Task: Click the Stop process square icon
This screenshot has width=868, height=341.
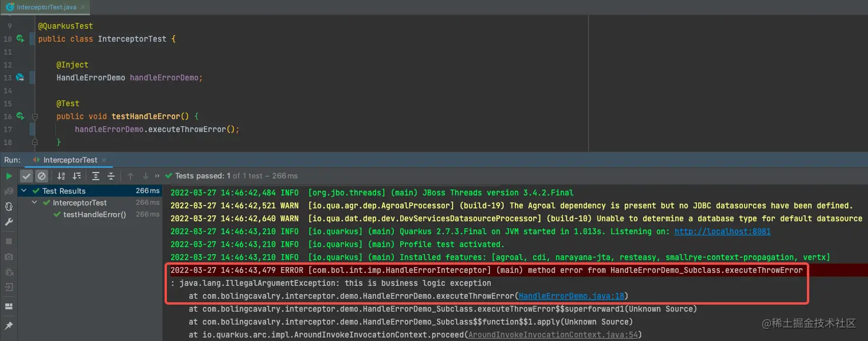Action: coord(9,241)
